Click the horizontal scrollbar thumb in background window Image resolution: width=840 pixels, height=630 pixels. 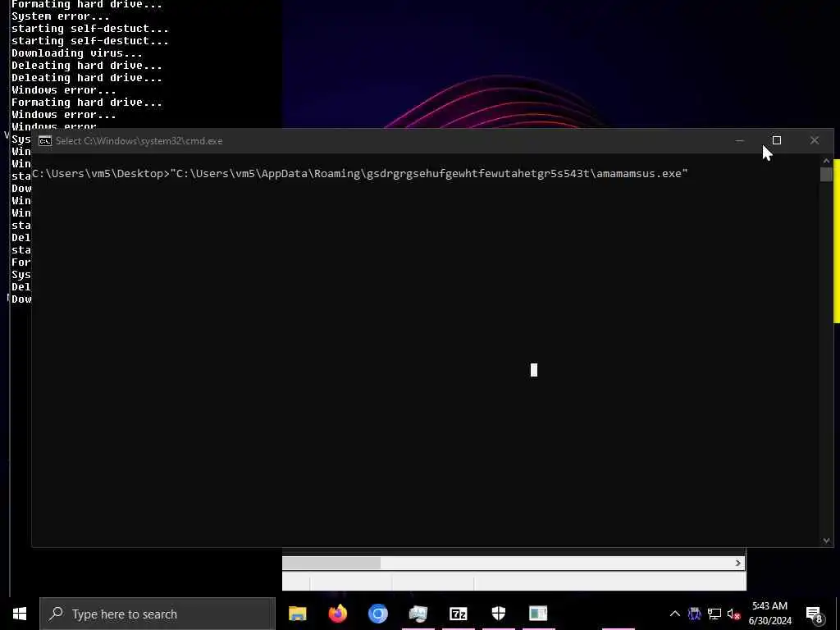[x=331, y=563]
